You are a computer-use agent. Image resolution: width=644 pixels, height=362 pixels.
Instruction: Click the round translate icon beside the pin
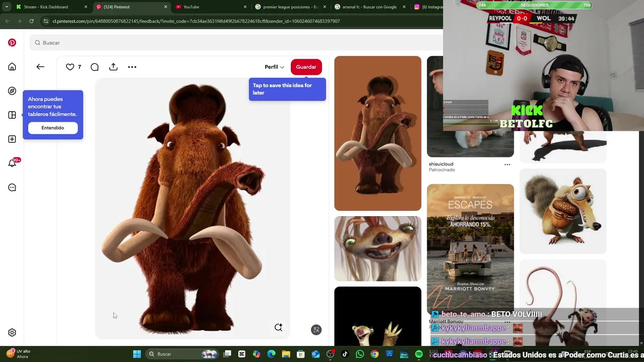coord(316,330)
